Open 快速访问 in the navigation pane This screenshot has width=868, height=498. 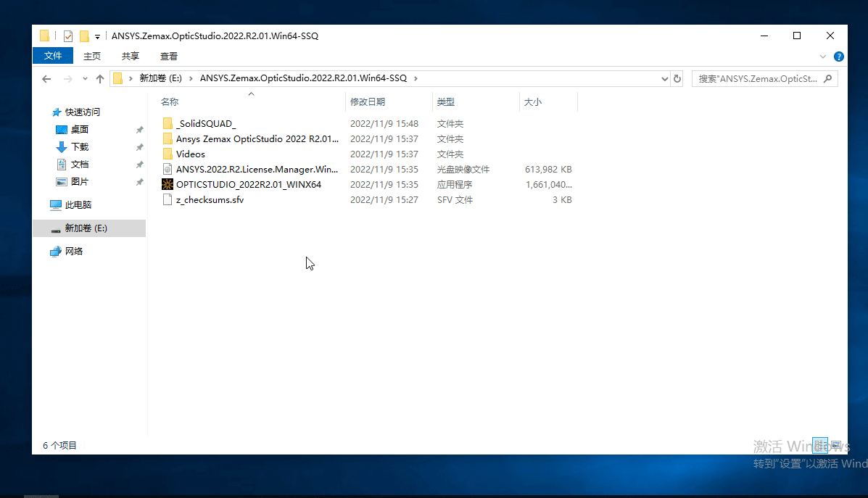coord(82,112)
